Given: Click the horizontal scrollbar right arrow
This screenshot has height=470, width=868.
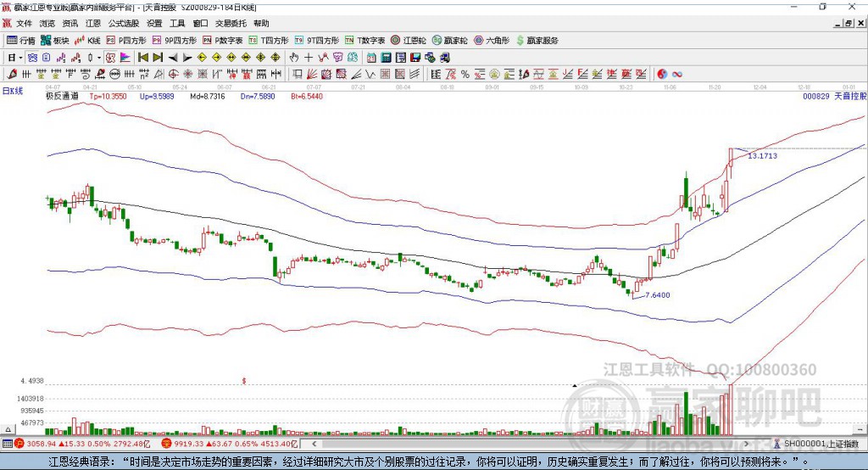Looking at the screenshot, I should tap(746, 444).
